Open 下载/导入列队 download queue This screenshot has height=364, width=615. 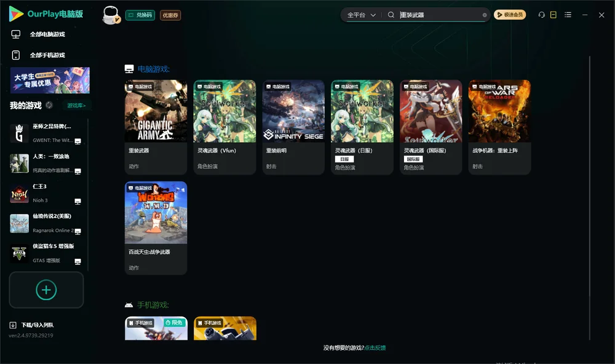pos(31,325)
